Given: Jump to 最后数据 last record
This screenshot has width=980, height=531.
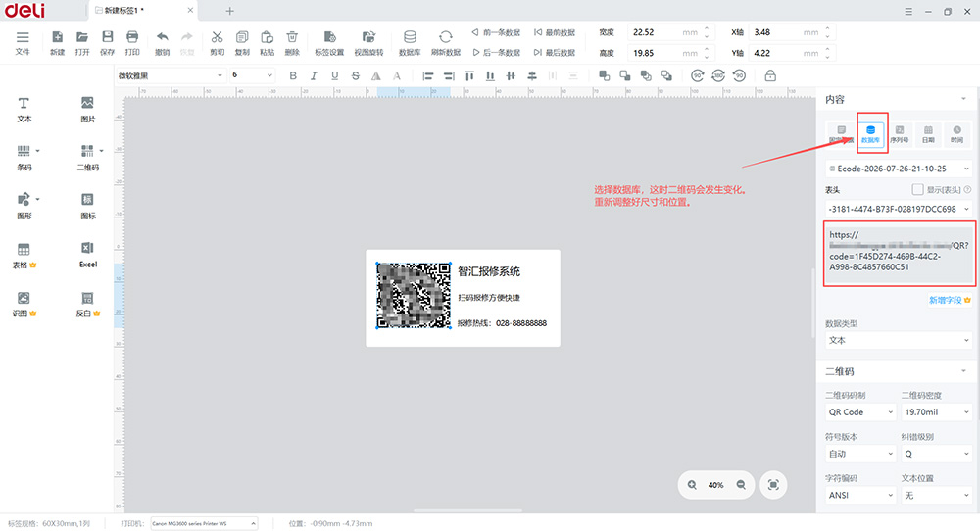Looking at the screenshot, I should coord(555,53).
